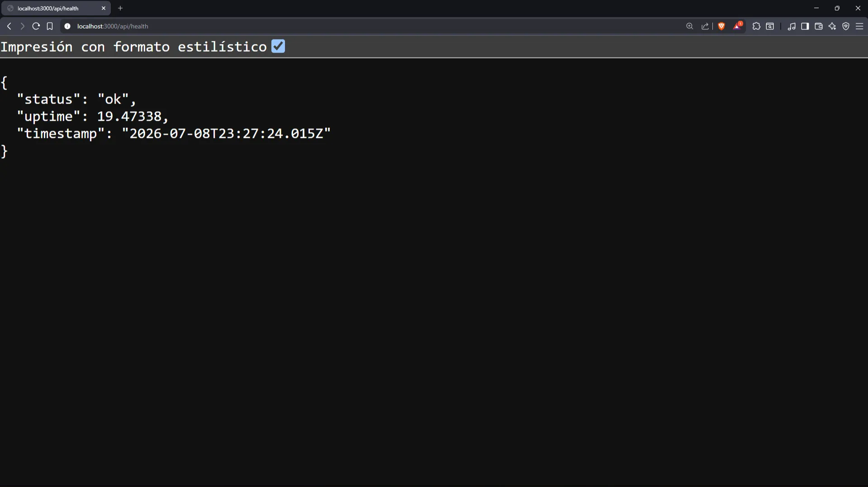This screenshot has width=868, height=487.
Task: Open the media control music note icon
Action: 792,26
